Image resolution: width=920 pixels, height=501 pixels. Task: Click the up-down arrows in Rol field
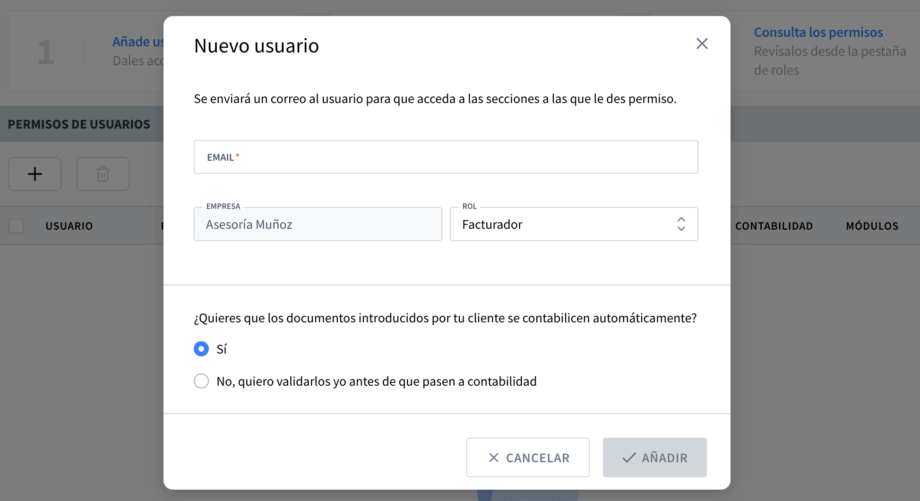(x=681, y=224)
